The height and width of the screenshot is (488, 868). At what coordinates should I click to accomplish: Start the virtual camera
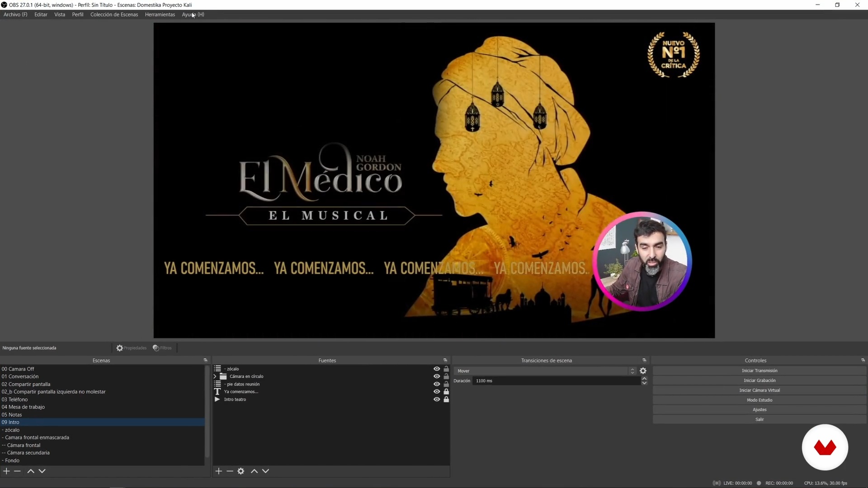[759, 390]
